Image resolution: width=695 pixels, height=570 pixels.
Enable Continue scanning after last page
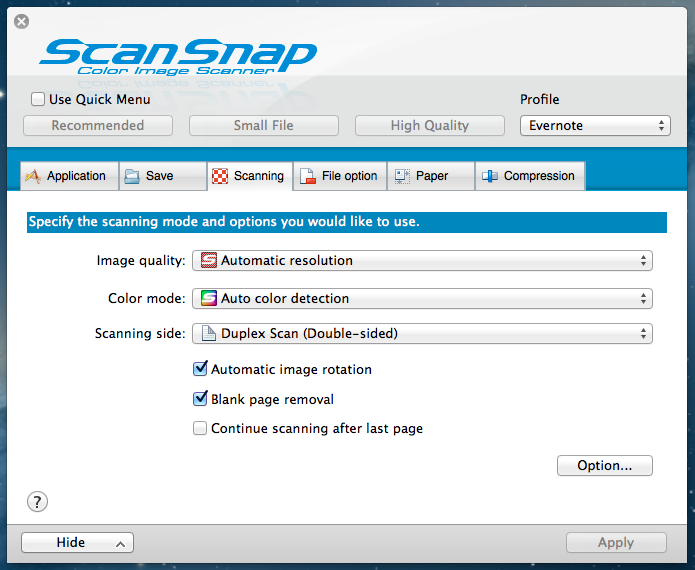click(200, 428)
